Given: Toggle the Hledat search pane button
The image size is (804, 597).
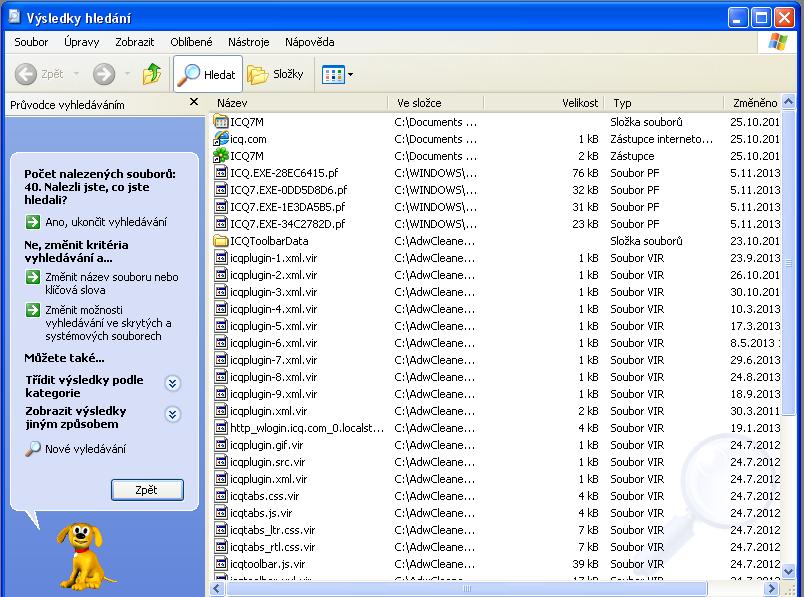Looking at the screenshot, I should tap(207, 74).
